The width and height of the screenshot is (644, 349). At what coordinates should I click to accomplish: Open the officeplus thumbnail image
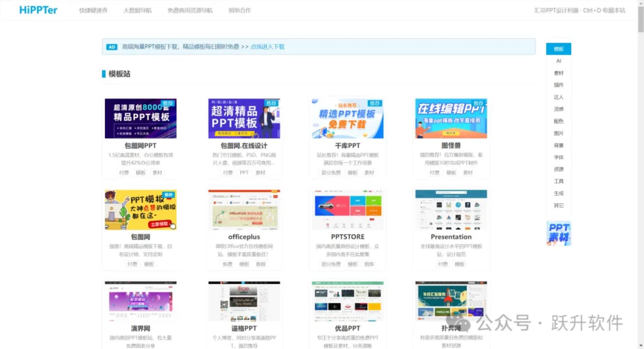point(244,210)
